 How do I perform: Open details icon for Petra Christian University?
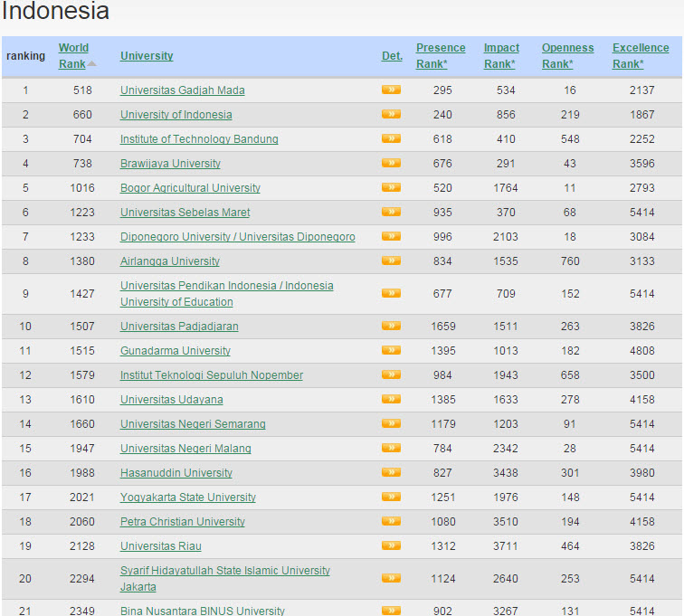tap(391, 521)
